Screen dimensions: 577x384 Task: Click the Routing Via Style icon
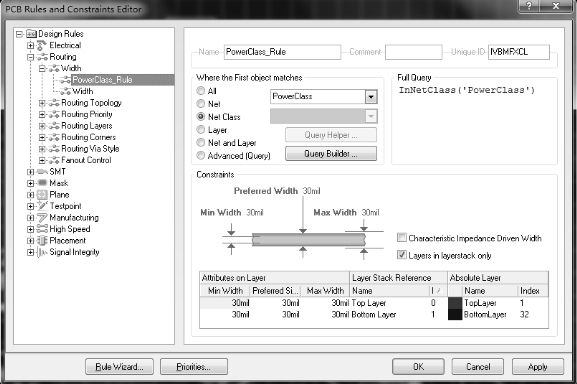[x=54, y=149]
